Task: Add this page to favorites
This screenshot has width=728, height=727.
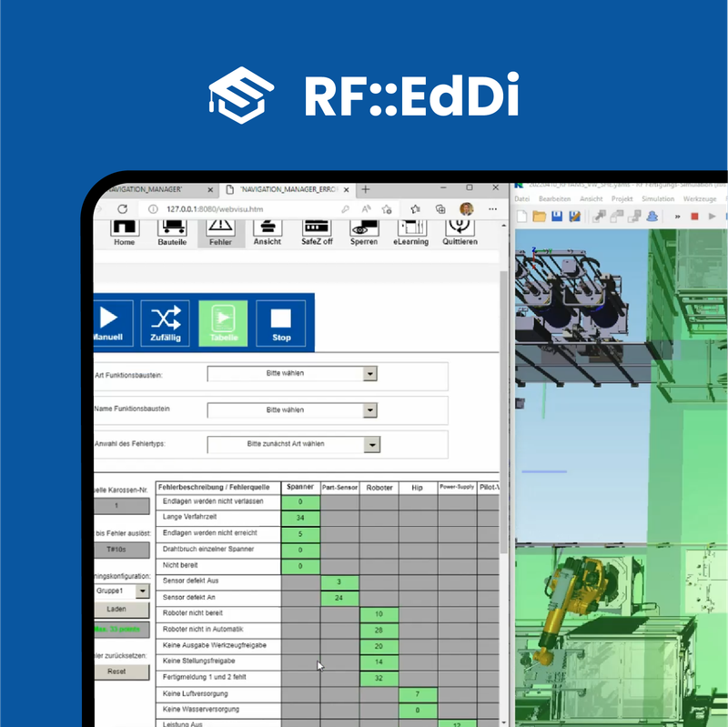Action: tap(387, 209)
